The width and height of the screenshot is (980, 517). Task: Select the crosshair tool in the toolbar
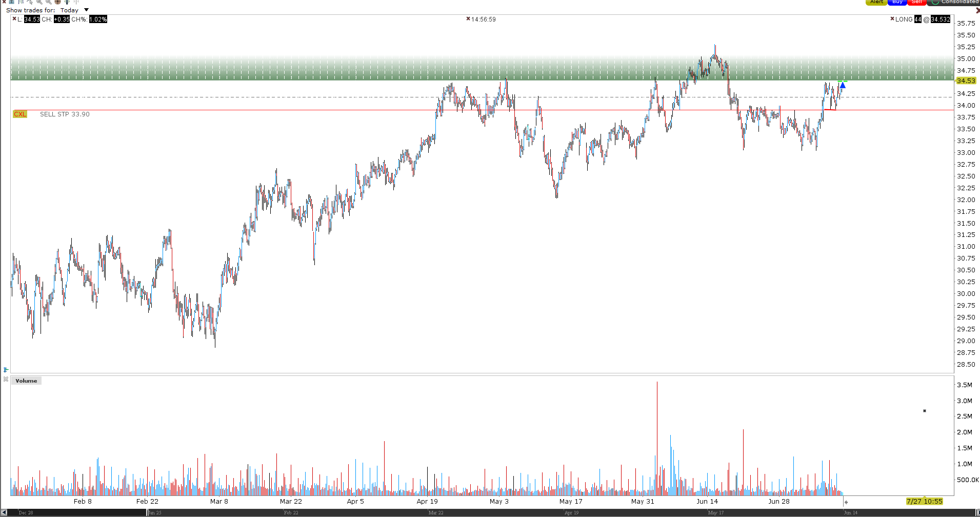pyautogui.click(x=57, y=2)
